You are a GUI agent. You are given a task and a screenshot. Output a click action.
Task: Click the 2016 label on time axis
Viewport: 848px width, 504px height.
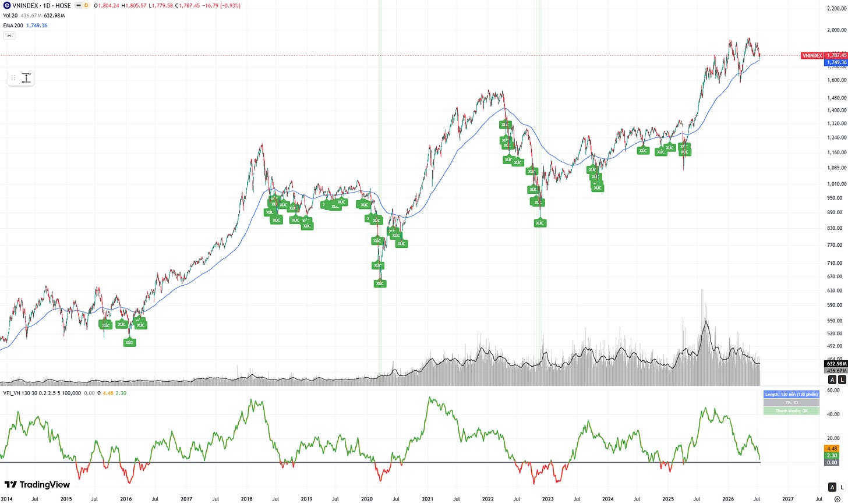coord(126,499)
